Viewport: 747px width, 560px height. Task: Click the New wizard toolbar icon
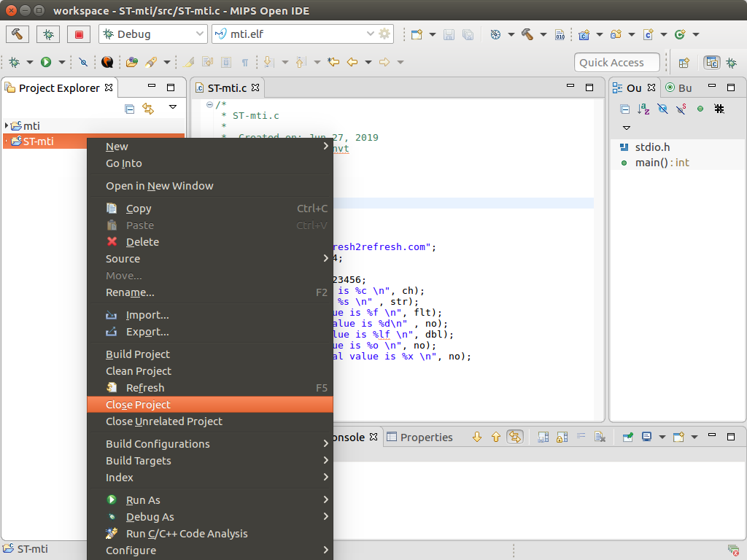tap(417, 34)
